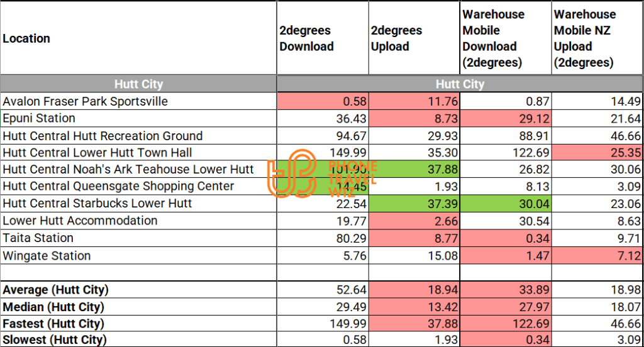The image size is (644, 347).
Task: Select the green 37.39 upload cell
Action: point(415,204)
